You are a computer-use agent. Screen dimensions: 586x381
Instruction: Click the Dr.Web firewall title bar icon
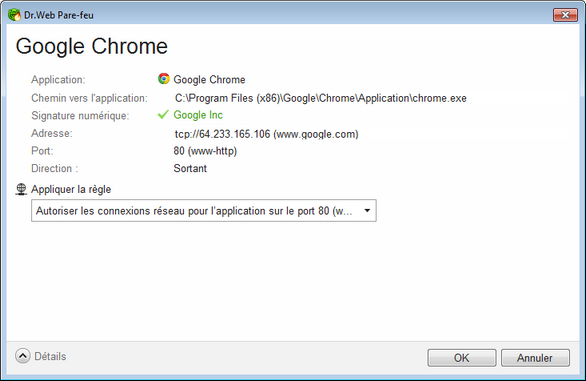tap(14, 15)
